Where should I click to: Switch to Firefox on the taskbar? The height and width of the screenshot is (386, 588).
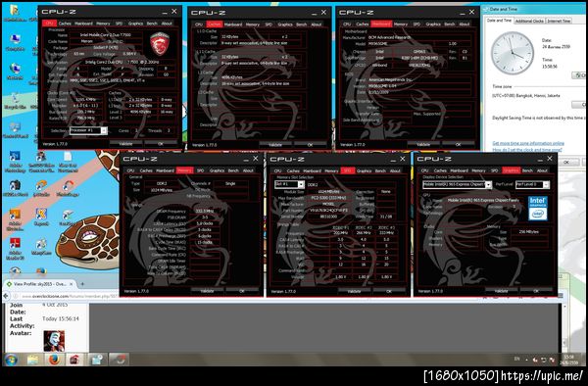click(55, 360)
